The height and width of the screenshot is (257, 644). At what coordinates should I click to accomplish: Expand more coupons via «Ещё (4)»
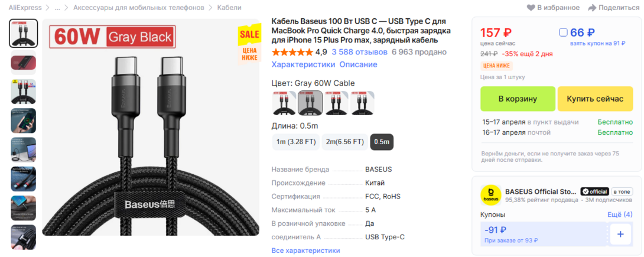tap(620, 214)
